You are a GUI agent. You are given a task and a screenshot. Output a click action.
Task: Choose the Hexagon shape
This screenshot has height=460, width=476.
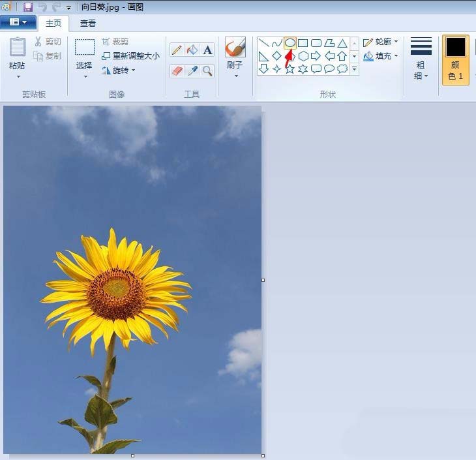[x=303, y=56]
